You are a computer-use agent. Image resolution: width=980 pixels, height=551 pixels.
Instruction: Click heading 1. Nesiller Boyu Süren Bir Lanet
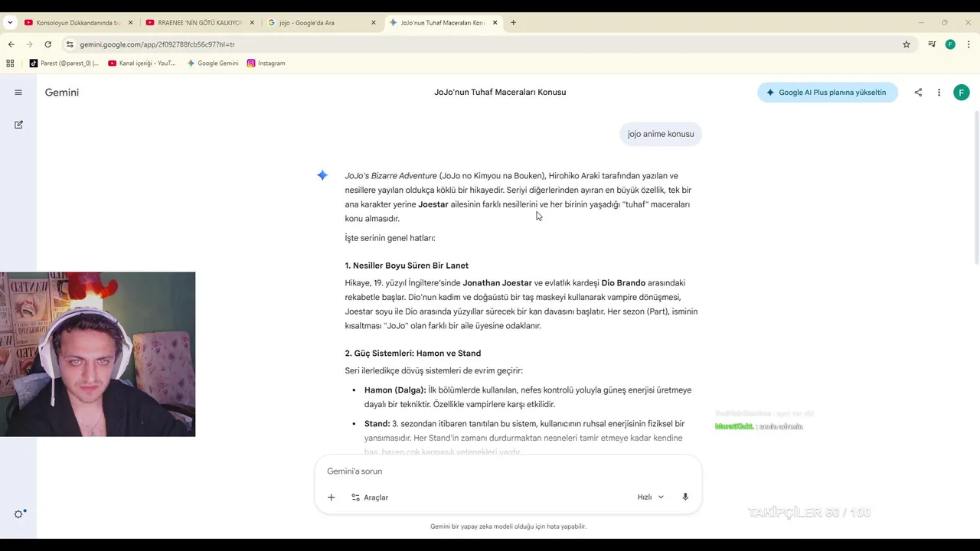click(x=407, y=266)
